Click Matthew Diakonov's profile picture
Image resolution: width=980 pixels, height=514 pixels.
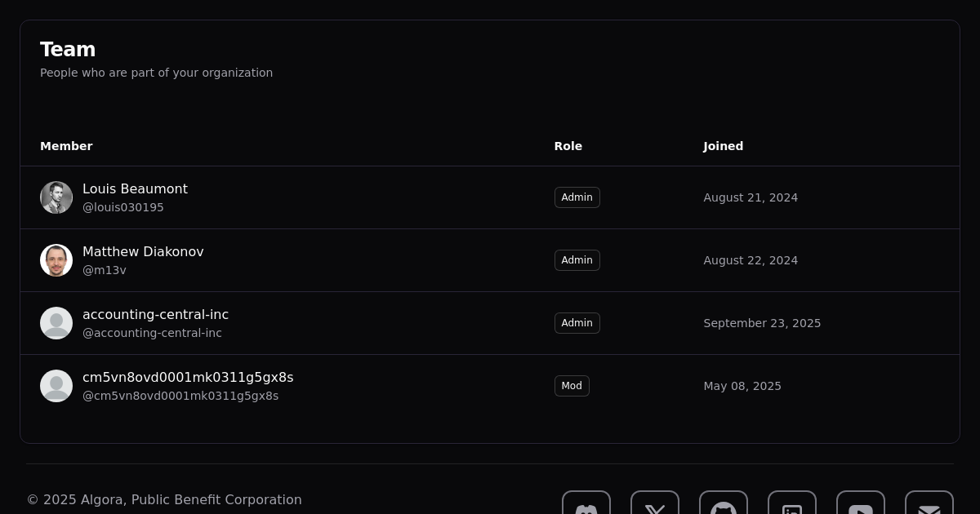click(56, 260)
